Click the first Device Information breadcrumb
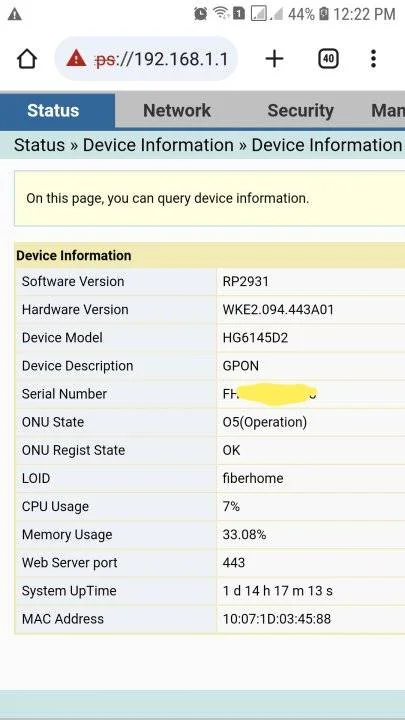Image resolution: width=405 pixels, height=720 pixels. (x=158, y=145)
